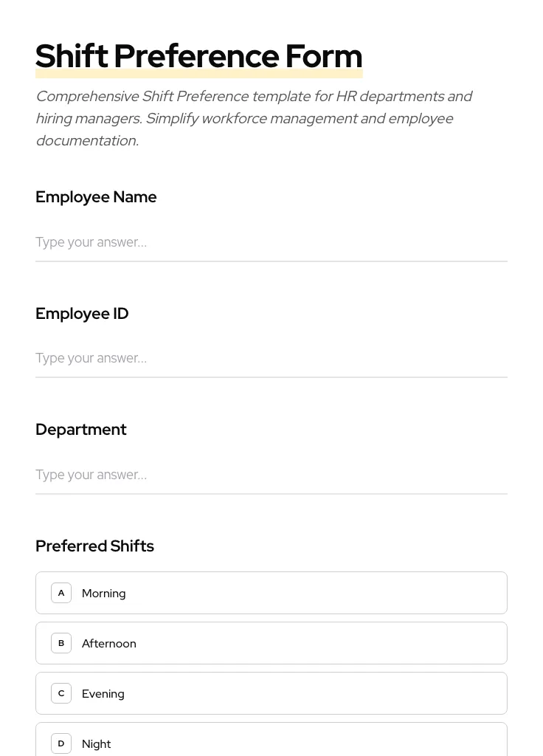This screenshot has height=756, width=543.
Task: Select the Morning shift option
Action: click(x=271, y=592)
